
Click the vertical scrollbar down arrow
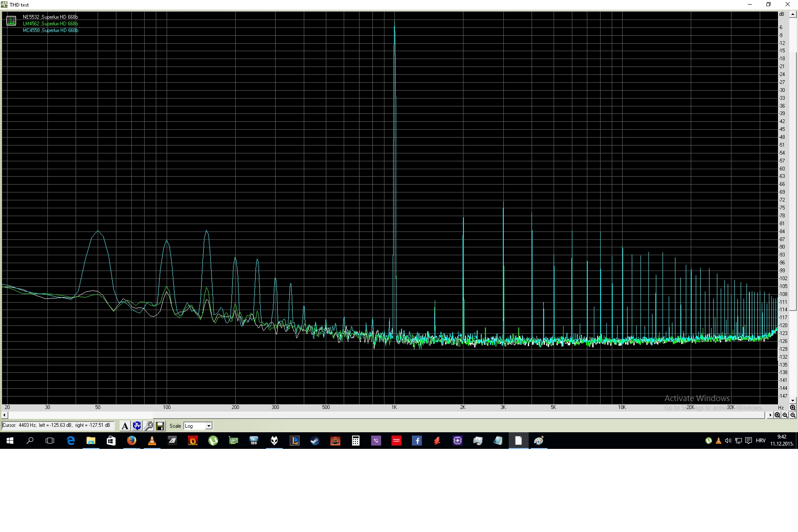pyautogui.click(x=793, y=401)
